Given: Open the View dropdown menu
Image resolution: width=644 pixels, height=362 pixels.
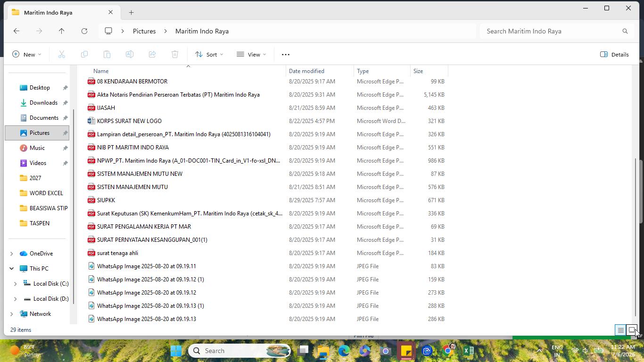Looking at the screenshot, I should pos(251,55).
